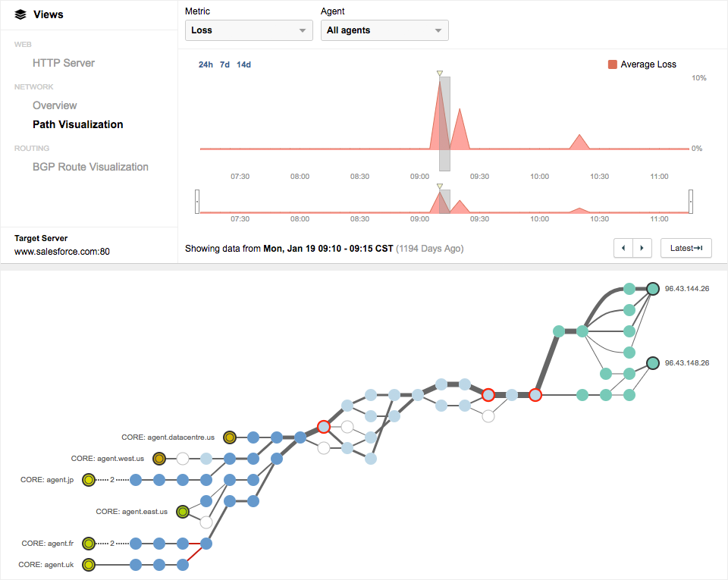
Task: Go to previous time interval
Action: point(623,248)
